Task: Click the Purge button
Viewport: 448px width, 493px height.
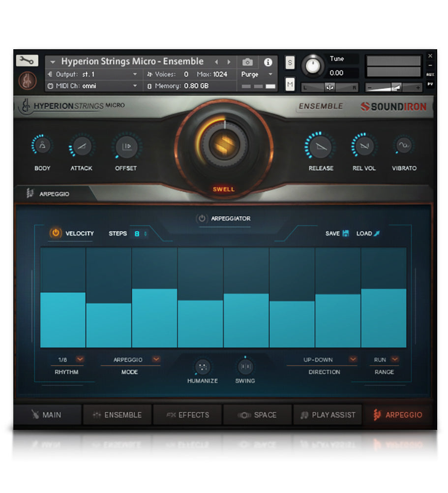Action: coord(256,74)
